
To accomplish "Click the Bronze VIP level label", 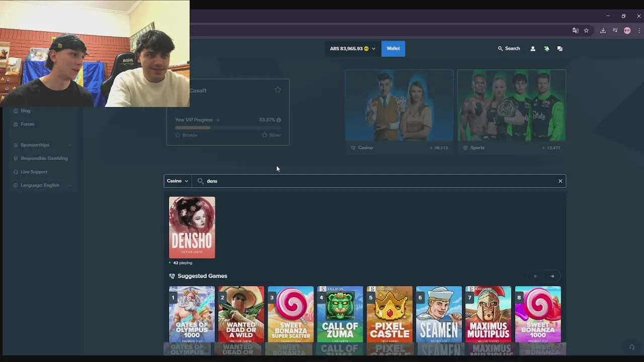I will click(x=190, y=135).
